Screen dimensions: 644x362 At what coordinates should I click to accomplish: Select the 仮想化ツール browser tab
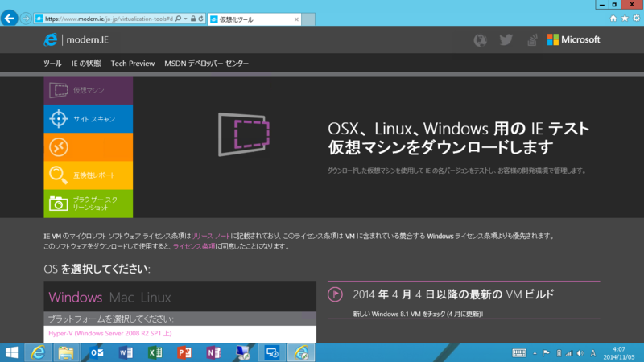254,19
